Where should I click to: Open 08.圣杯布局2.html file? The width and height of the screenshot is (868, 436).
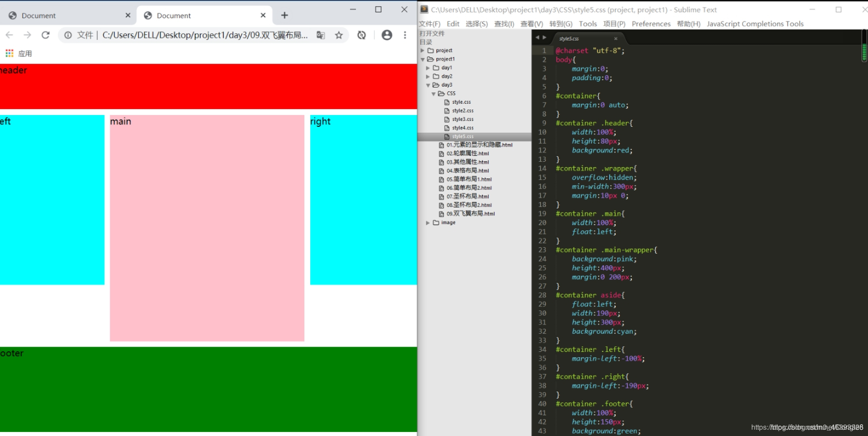469,205
